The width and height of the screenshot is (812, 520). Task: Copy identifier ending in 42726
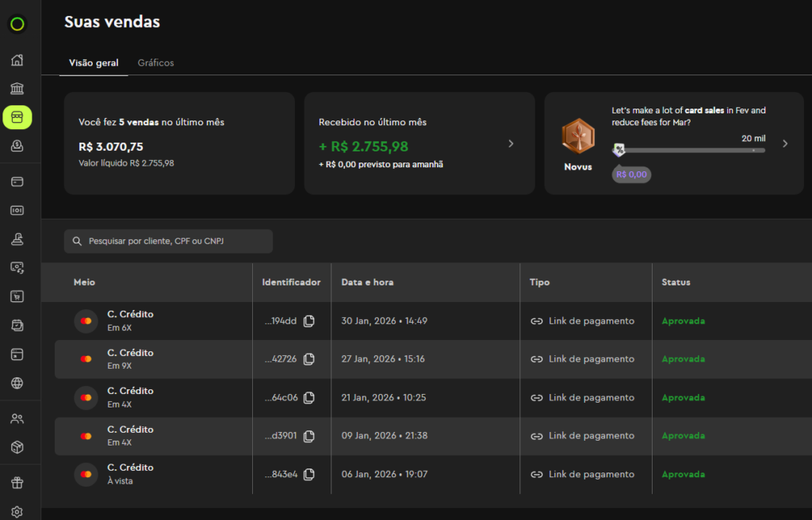(309, 359)
